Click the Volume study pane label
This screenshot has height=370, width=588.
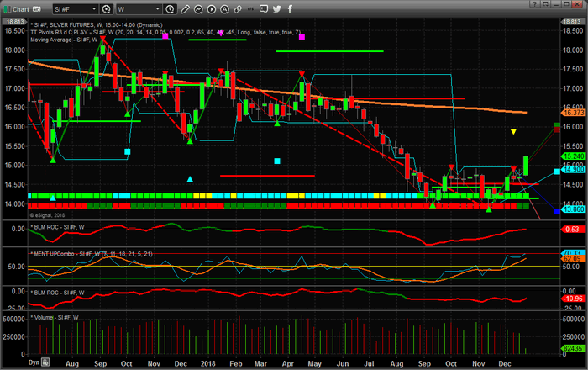pos(55,317)
